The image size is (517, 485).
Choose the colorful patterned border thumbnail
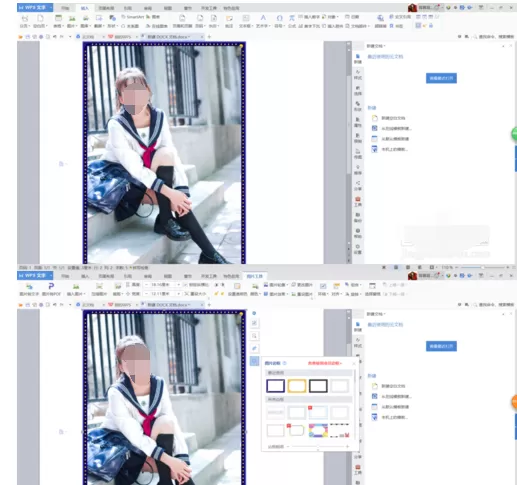[x=318, y=430]
